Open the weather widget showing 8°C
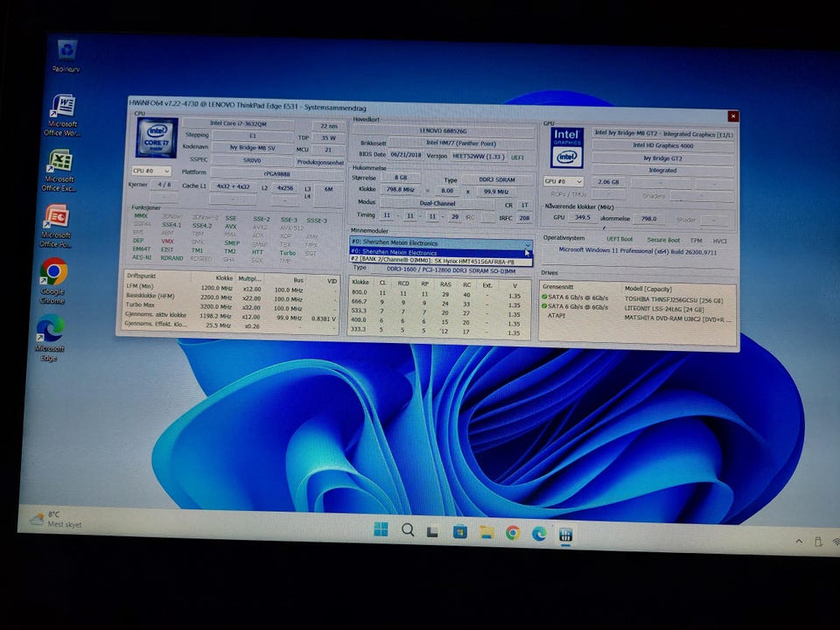The height and width of the screenshot is (630, 840). click(x=56, y=519)
